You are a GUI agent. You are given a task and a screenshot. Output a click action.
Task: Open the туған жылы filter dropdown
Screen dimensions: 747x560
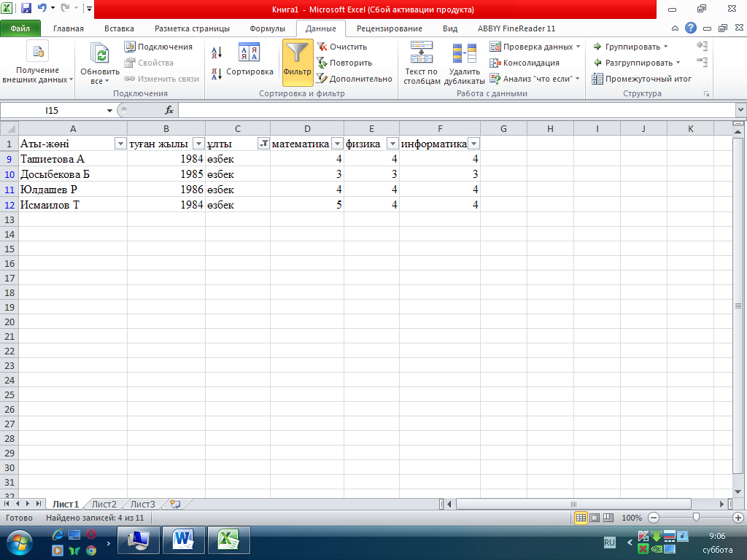pyautogui.click(x=198, y=144)
